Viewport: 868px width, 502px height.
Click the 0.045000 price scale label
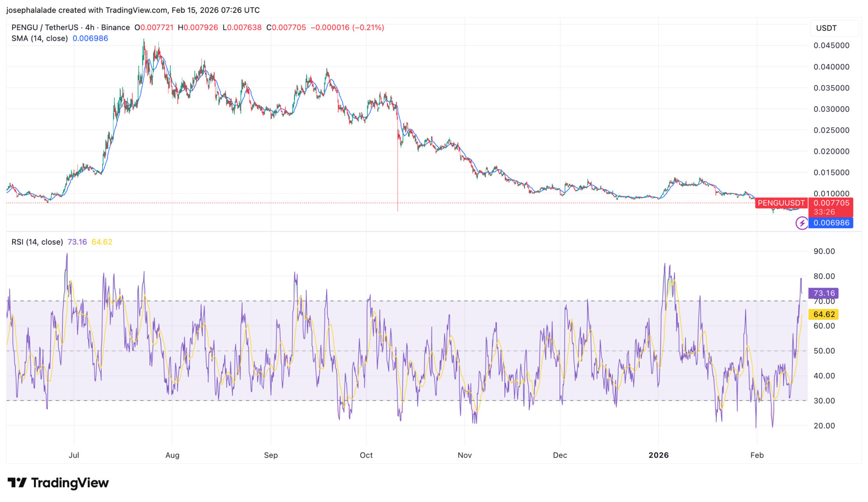pos(831,46)
